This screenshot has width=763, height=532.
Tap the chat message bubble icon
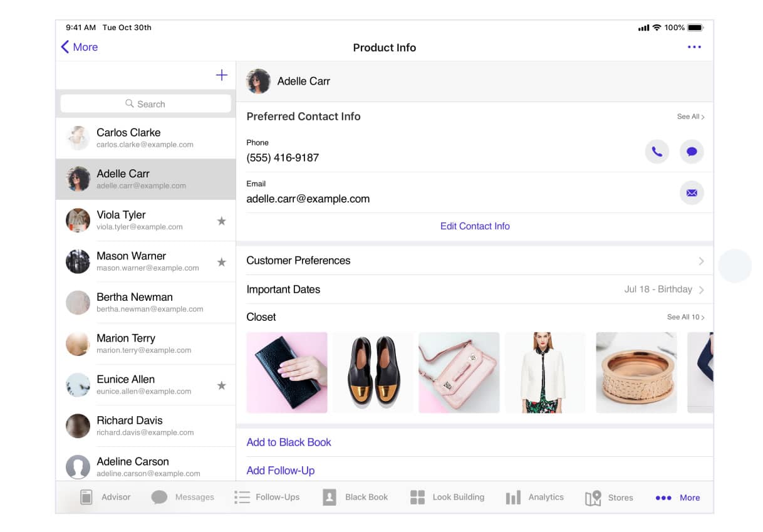click(x=692, y=152)
